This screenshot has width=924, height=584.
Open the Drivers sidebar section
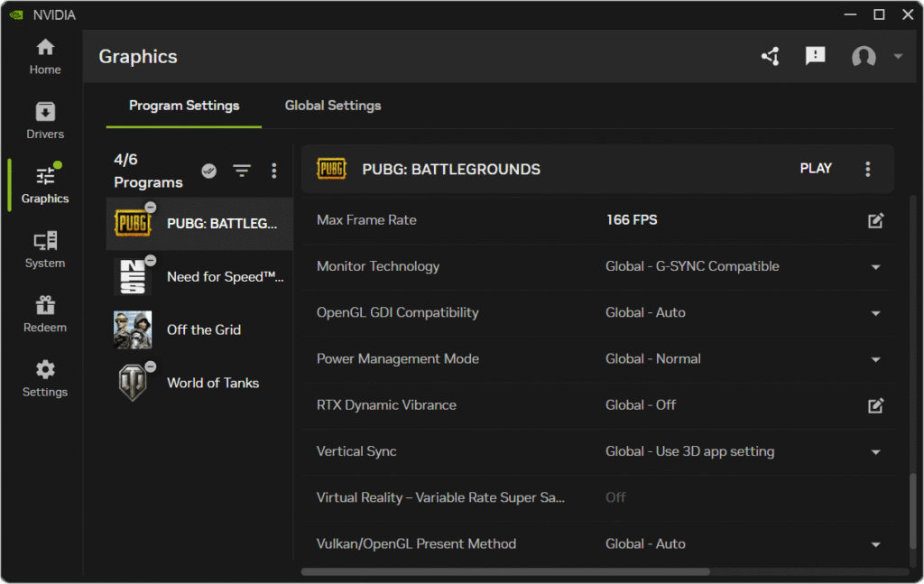click(45, 121)
